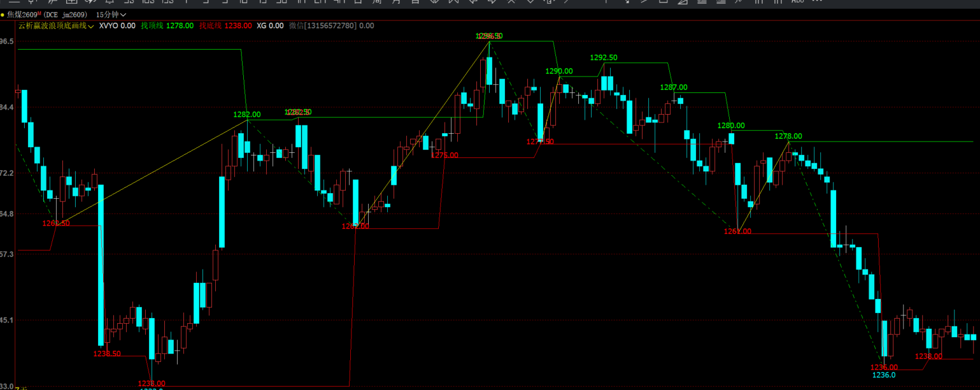
Task: Select the 找顶线 1278.00 indicator value
Action: point(167,26)
